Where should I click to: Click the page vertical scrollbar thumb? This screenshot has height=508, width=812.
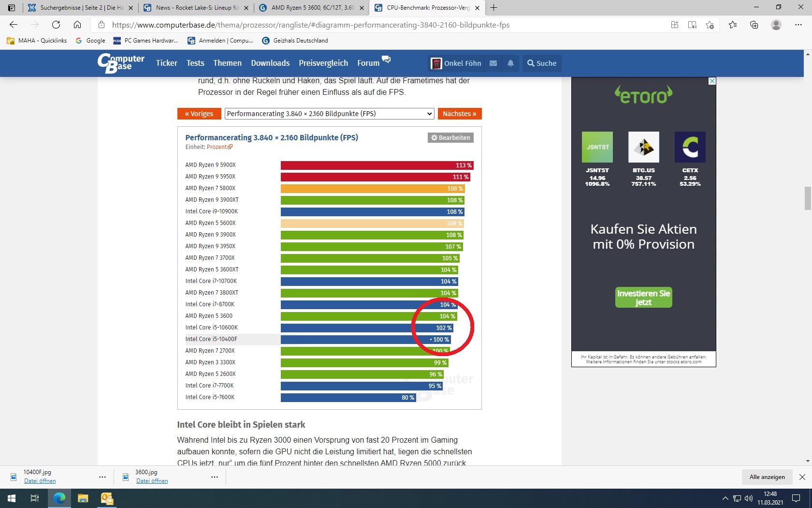(808, 198)
